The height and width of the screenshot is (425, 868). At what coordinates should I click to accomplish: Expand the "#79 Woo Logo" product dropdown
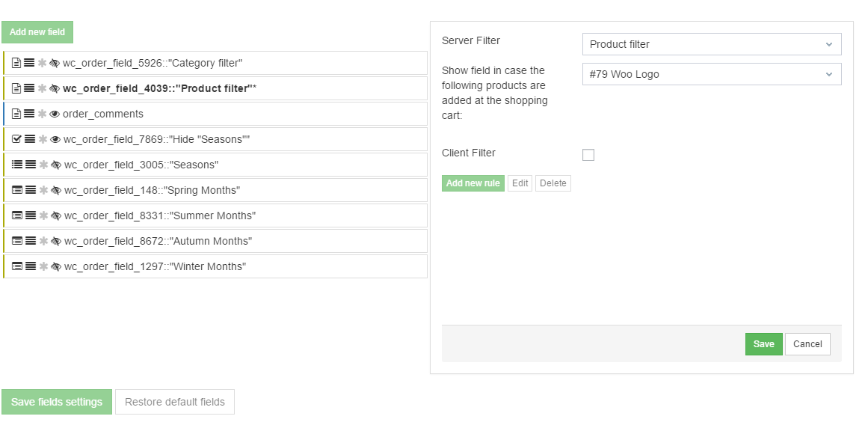pos(711,74)
